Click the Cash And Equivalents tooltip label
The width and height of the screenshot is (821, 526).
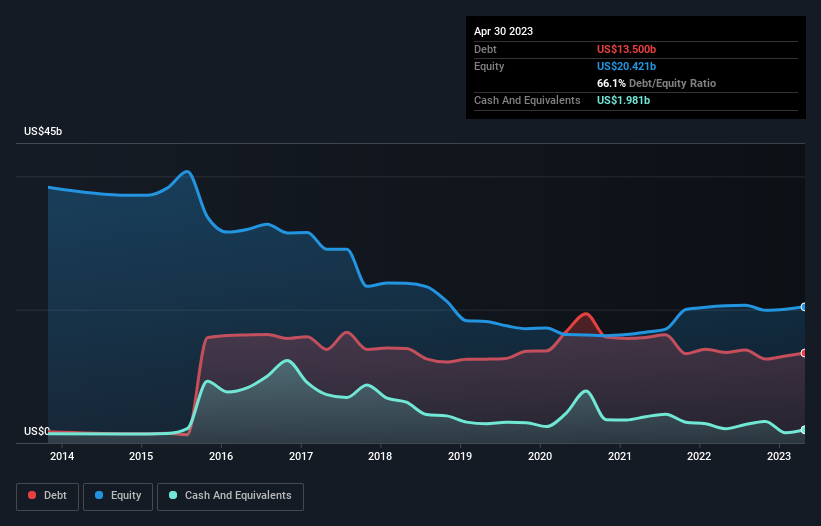click(x=527, y=100)
